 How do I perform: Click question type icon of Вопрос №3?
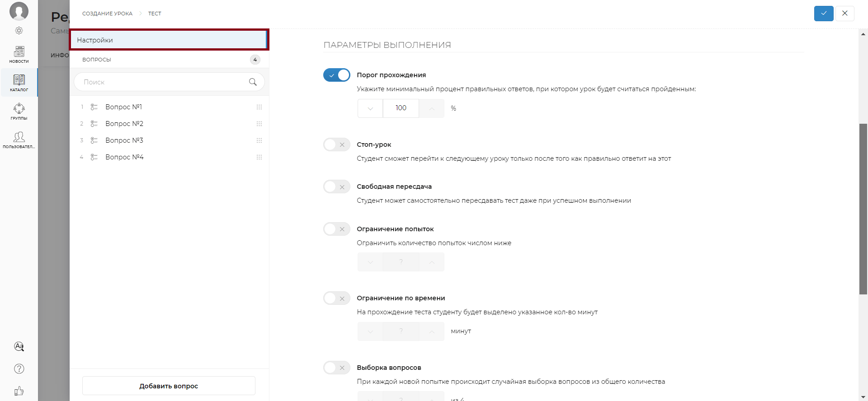(x=94, y=140)
